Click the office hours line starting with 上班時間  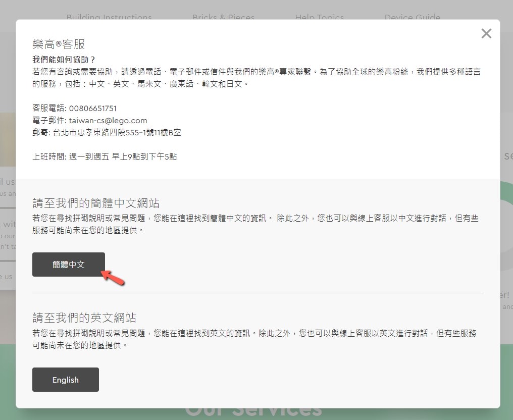(x=105, y=156)
